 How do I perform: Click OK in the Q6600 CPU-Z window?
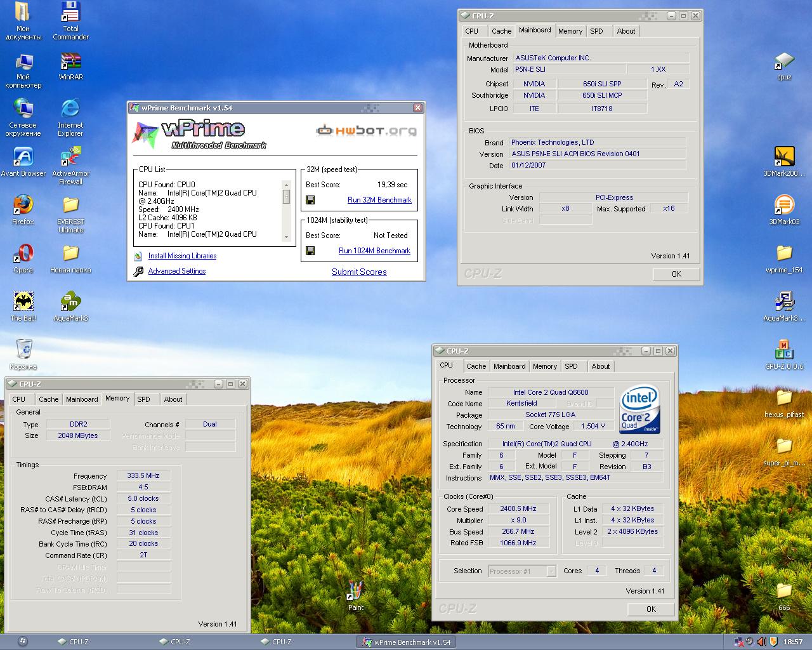(x=651, y=609)
